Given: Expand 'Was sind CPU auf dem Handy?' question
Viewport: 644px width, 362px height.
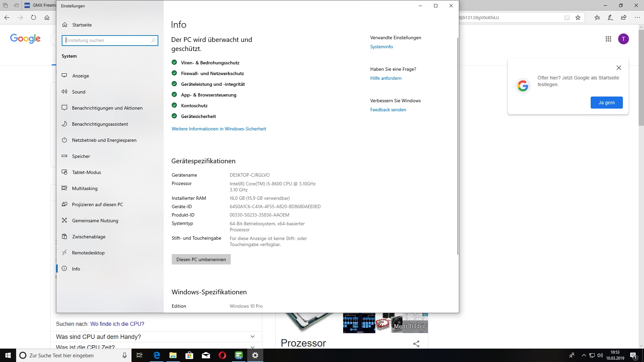Looking at the screenshot, I should tap(252, 337).
